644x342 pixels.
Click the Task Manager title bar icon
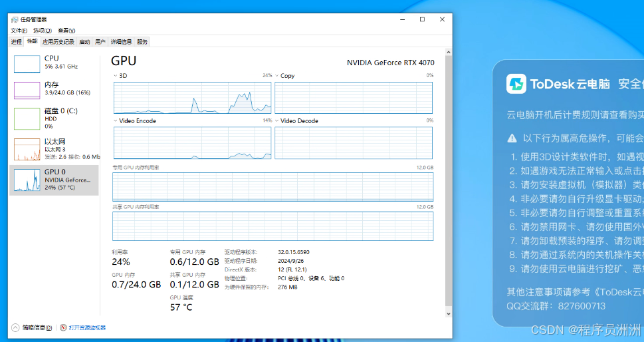pyautogui.click(x=15, y=19)
